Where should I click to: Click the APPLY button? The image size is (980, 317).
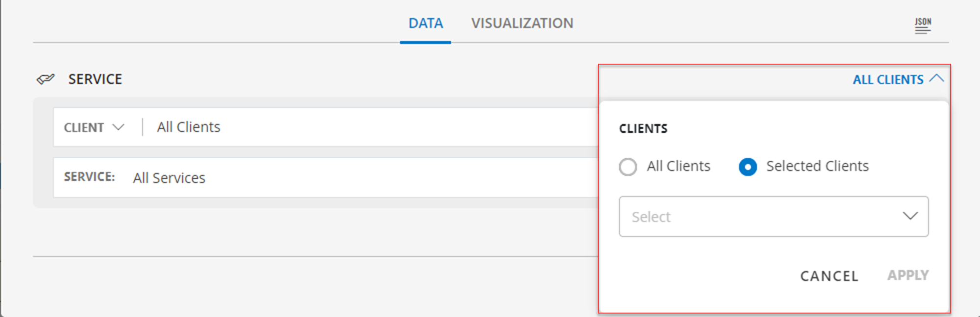point(907,275)
